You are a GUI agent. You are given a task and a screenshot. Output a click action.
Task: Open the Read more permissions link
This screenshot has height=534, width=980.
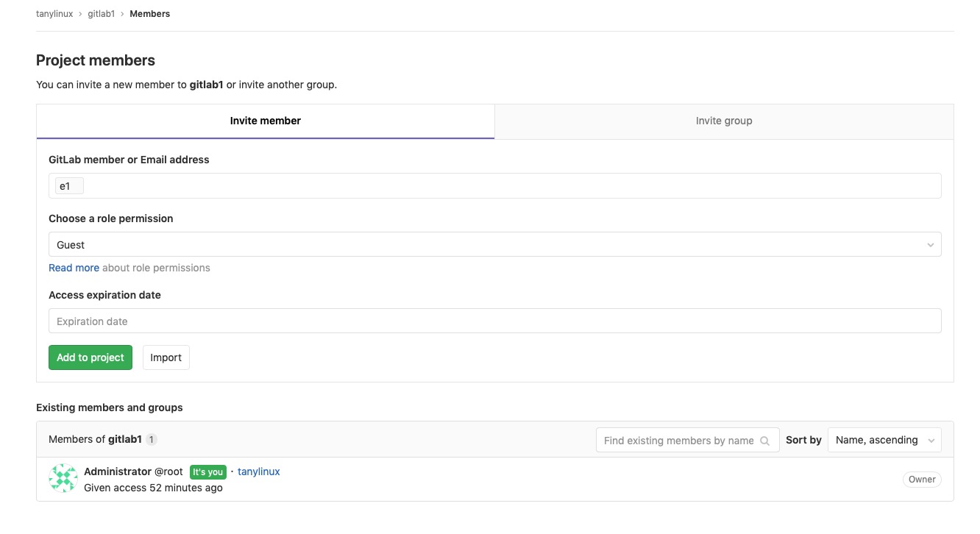[74, 268]
